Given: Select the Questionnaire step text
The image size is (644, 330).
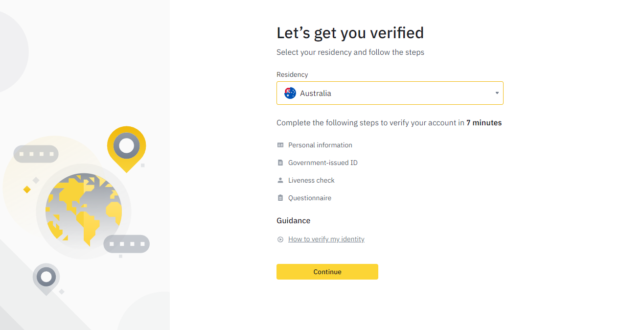Looking at the screenshot, I should tap(310, 198).
